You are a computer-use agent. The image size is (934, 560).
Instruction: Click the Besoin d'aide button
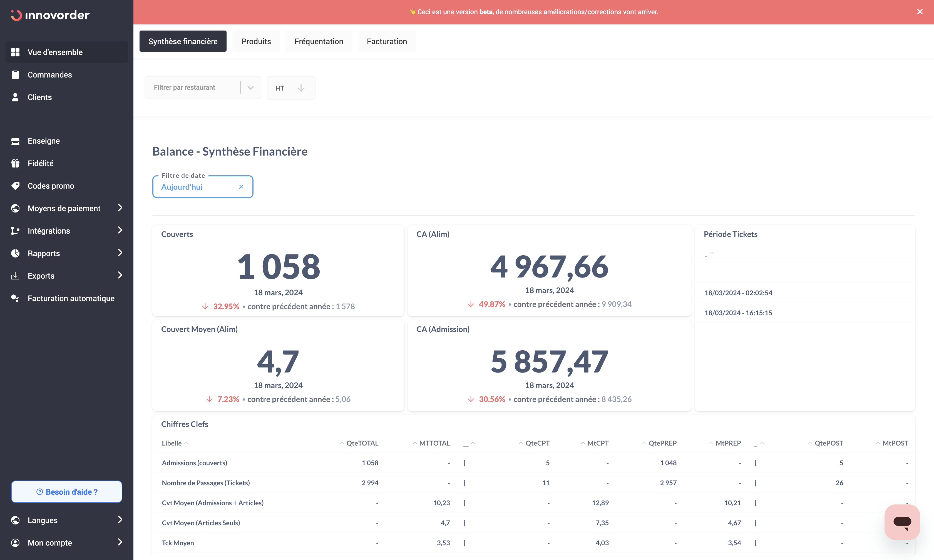(x=66, y=492)
